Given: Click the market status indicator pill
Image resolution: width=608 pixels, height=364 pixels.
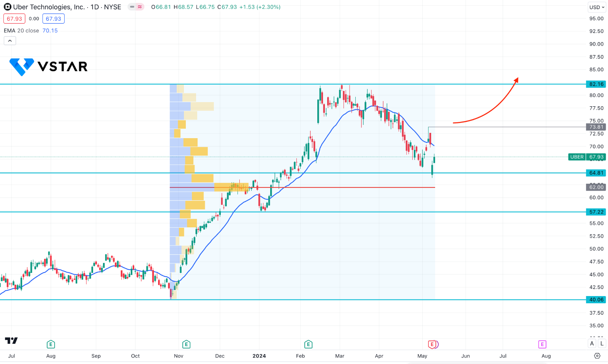Looking at the screenshot, I should [136, 7].
